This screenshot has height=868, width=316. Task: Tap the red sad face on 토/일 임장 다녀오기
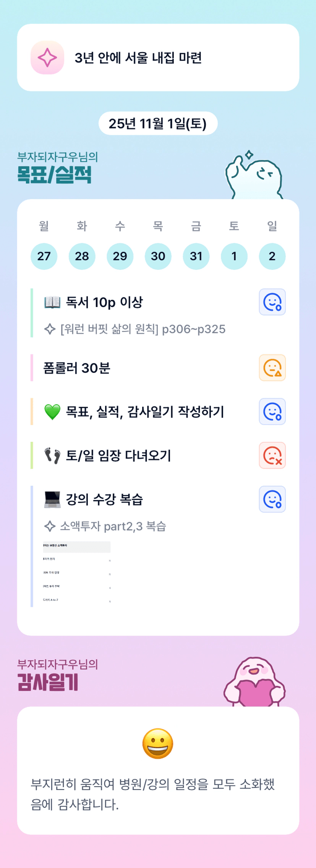tap(272, 455)
